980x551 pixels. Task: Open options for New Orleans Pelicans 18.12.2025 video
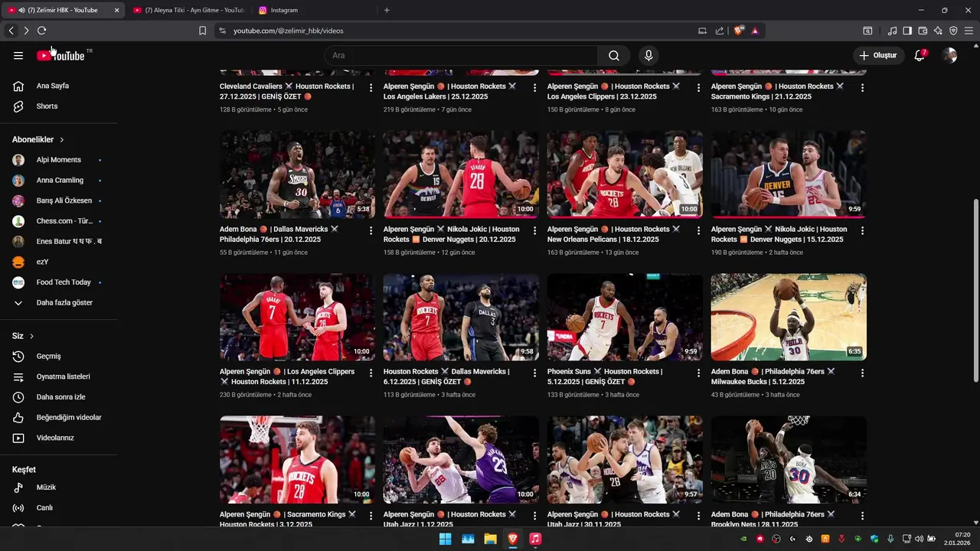pyautogui.click(x=698, y=230)
